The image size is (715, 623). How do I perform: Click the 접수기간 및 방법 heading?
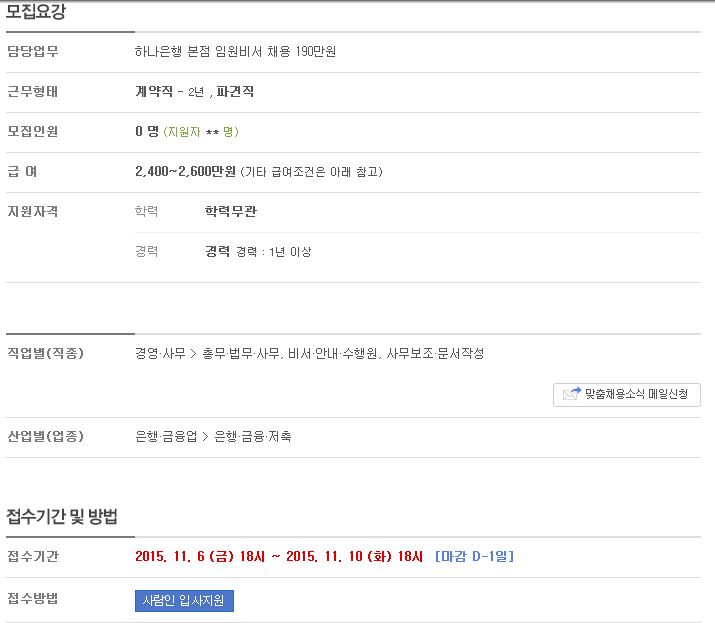[62, 516]
